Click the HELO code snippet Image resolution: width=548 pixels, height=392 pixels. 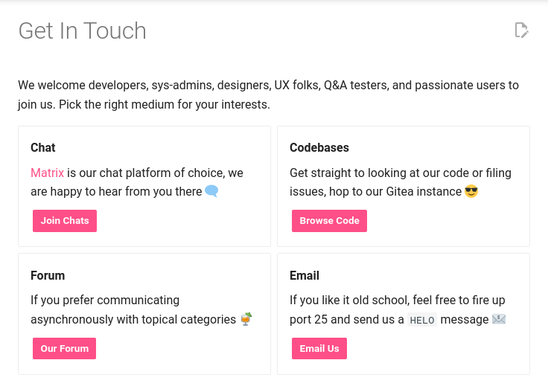pyautogui.click(x=421, y=320)
